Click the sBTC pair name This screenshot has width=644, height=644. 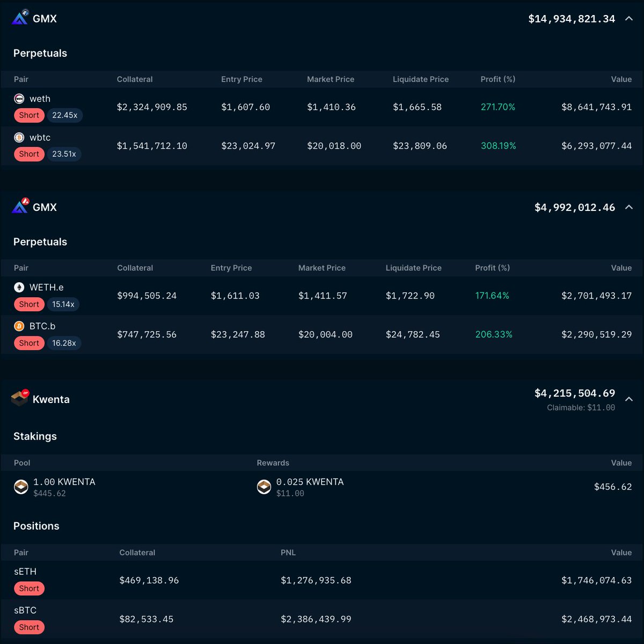[x=25, y=610]
